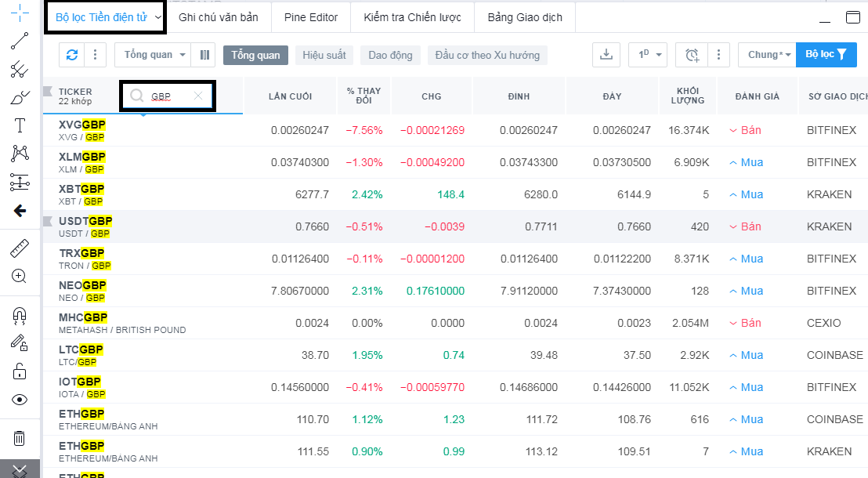Pick the ruler measure tool
Screen dimensions: 868x478
[20, 249]
